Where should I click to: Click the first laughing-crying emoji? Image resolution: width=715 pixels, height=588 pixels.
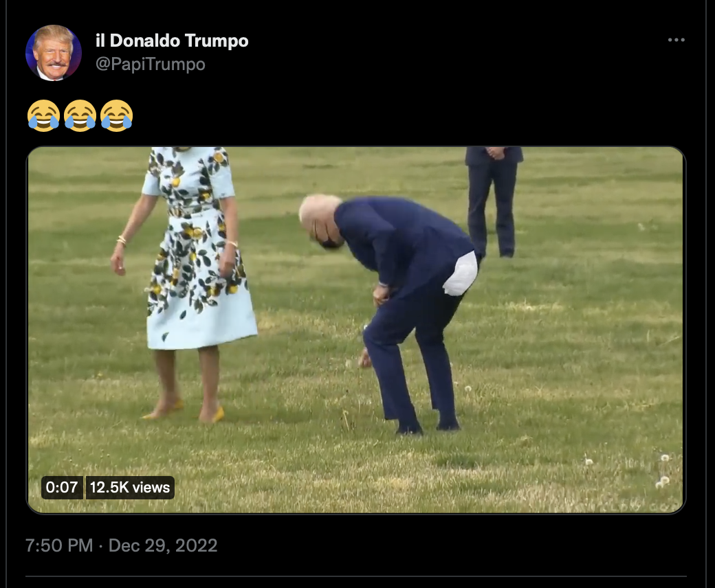[44, 115]
